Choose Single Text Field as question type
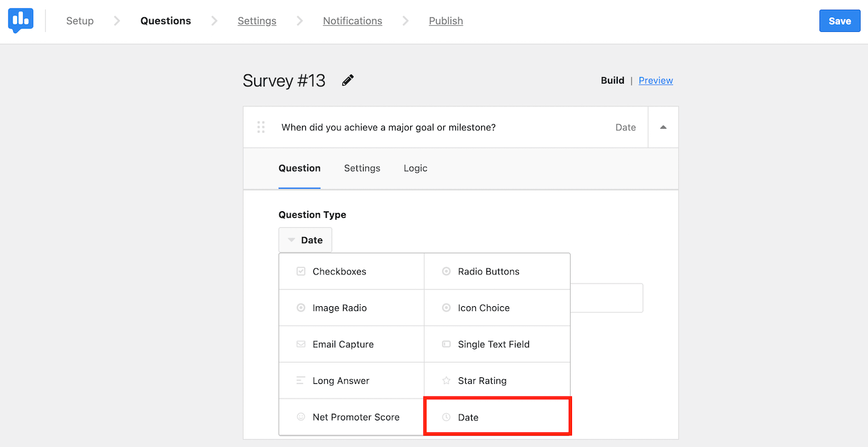 pyautogui.click(x=494, y=344)
